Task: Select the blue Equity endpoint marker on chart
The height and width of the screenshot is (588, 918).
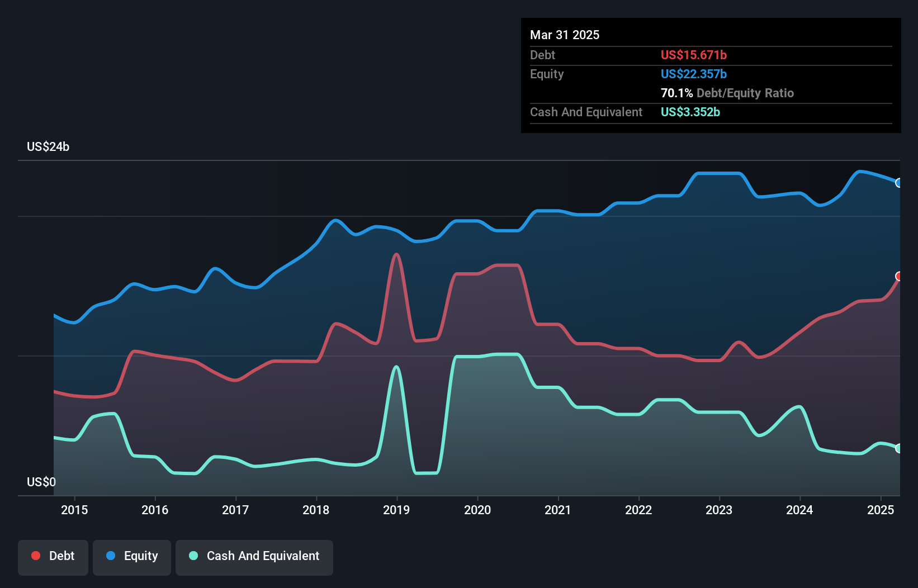Action: (x=899, y=183)
